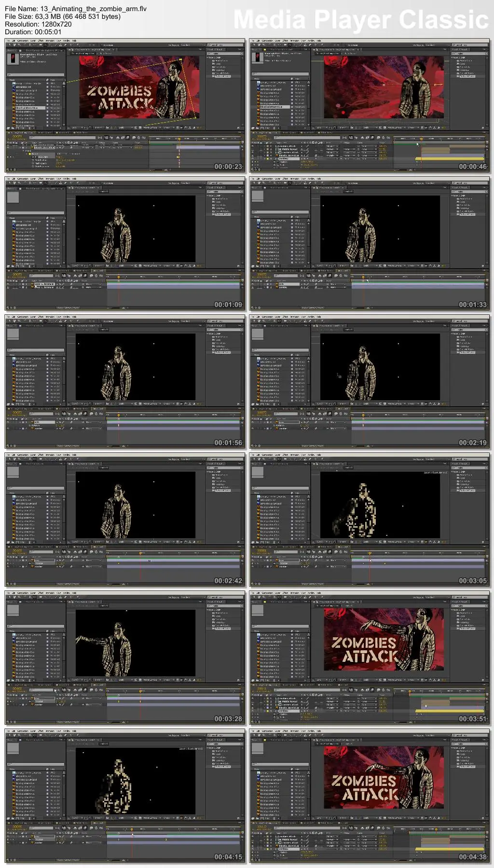
Task: Choose the frame thumbnail stamped 00:03:28
Action: pyautogui.click(x=125, y=658)
